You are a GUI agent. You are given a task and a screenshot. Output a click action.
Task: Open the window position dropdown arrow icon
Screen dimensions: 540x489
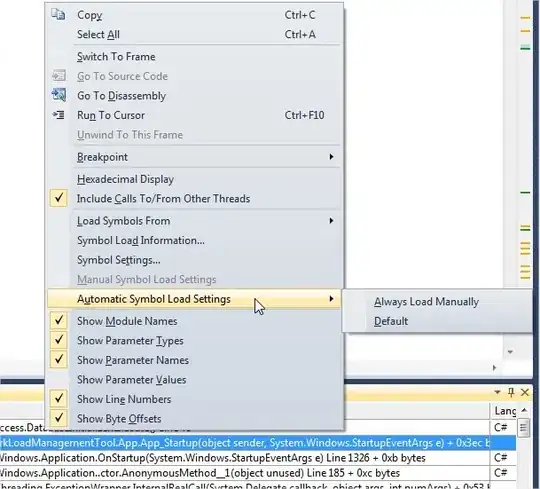pyautogui.click(x=497, y=392)
